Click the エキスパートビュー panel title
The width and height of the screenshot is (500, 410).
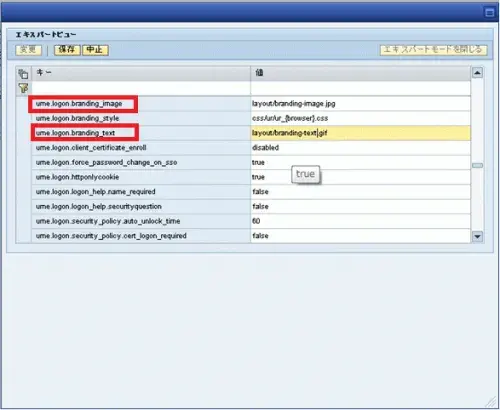46,35
